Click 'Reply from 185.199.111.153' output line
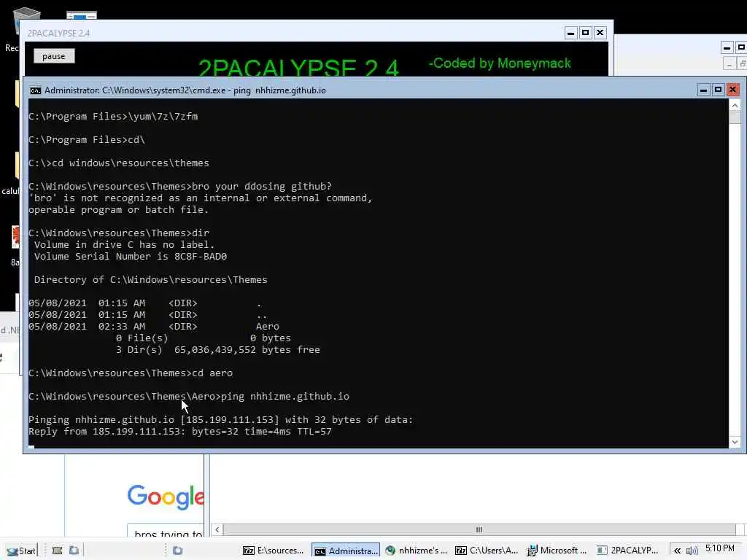Screen dimensions: 747x560 click(180, 432)
